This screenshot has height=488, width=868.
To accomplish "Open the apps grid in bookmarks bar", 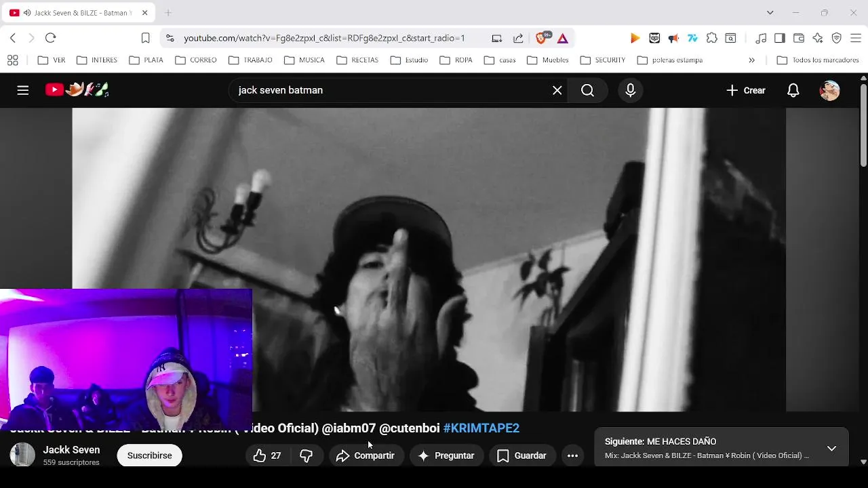I will coord(13,60).
